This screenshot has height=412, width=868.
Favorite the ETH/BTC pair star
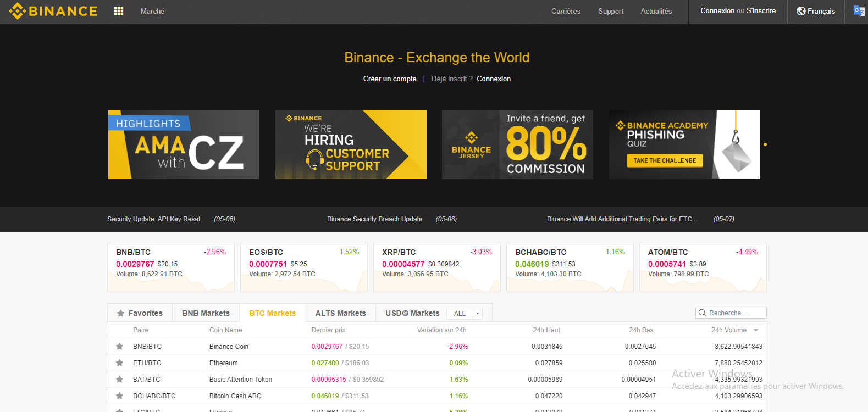(x=119, y=363)
